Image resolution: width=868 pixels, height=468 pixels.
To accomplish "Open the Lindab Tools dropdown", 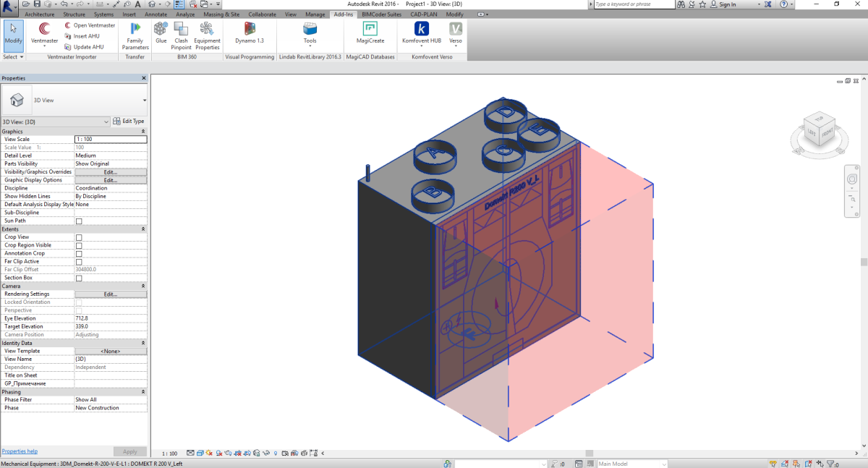I will [310, 33].
